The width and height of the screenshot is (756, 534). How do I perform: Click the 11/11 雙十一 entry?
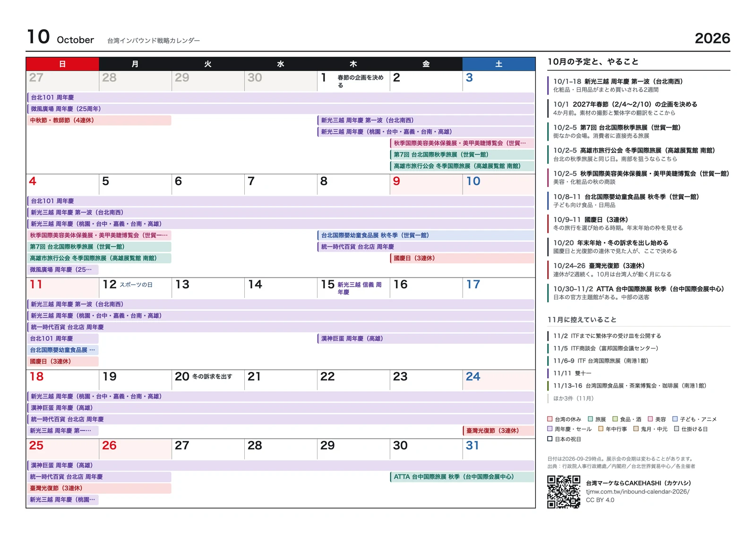click(639, 373)
